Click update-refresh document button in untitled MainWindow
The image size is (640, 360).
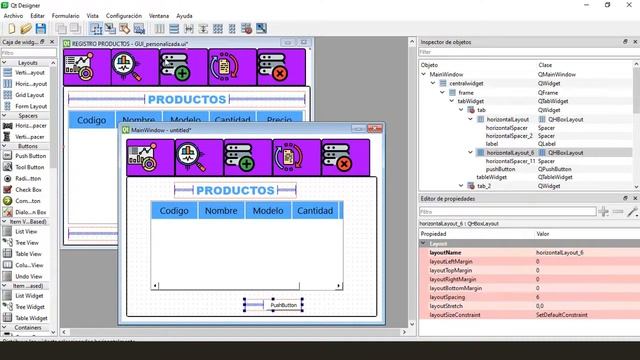tap(297, 158)
